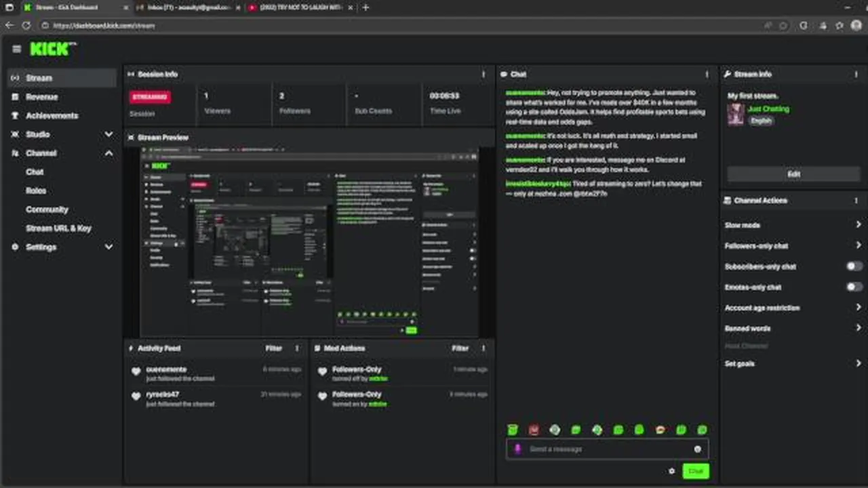Click the red STREAMING status badge
Image resolution: width=868 pixels, height=488 pixels.
point(150,97)
